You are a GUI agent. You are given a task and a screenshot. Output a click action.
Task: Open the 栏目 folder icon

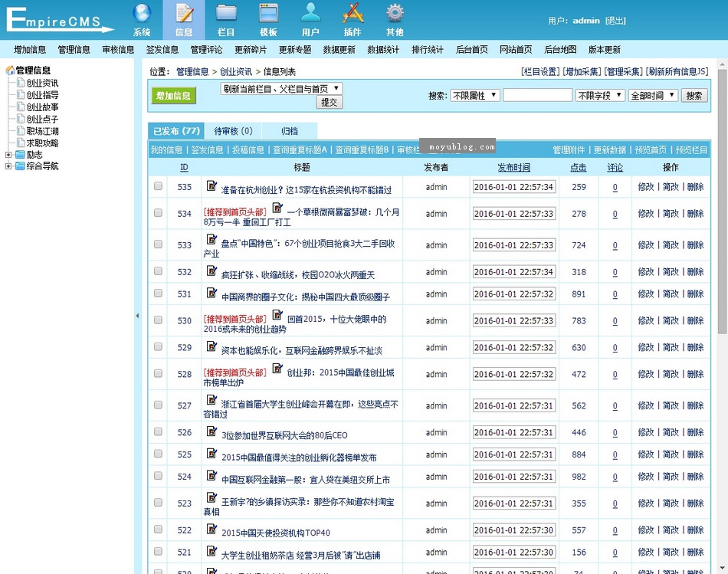click(226, 13)
